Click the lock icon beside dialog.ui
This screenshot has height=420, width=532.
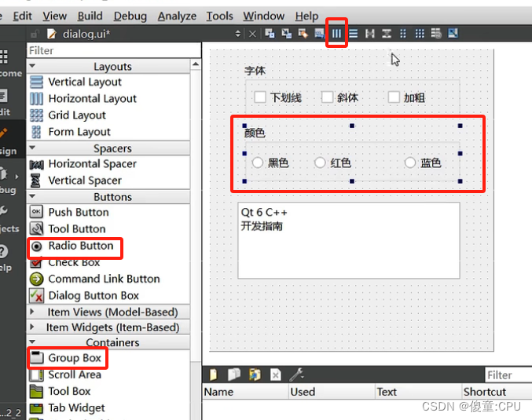[x=35, y=34]
